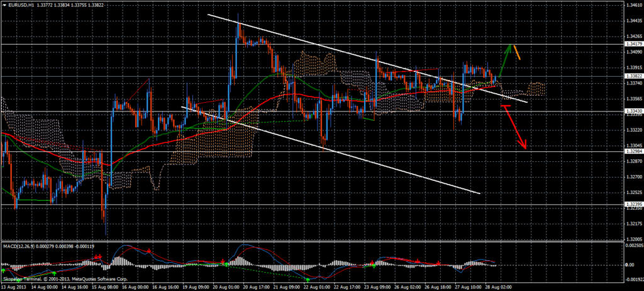This screenshot has height=291, width=644.
Task: Click the 13 Aug 2013 date label
Action: (14, 287)
